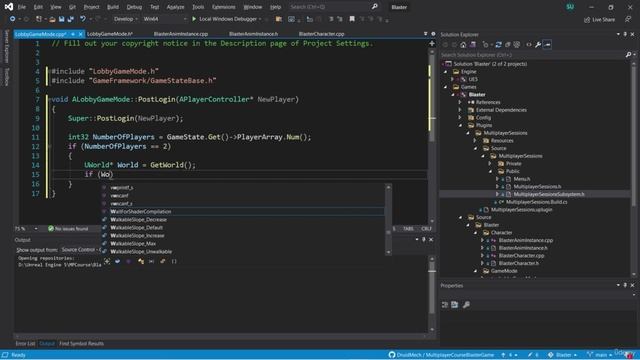Click the No issues found indicator
Viewport: 640px width, 360px height.
(x=68, y=229)
